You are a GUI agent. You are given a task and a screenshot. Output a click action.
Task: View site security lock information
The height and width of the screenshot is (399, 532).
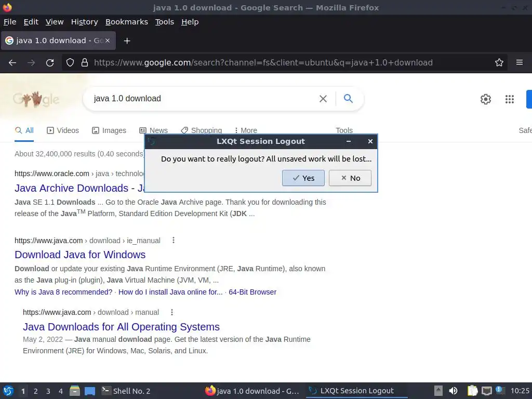pyautogui.click(x=85, y=62)
